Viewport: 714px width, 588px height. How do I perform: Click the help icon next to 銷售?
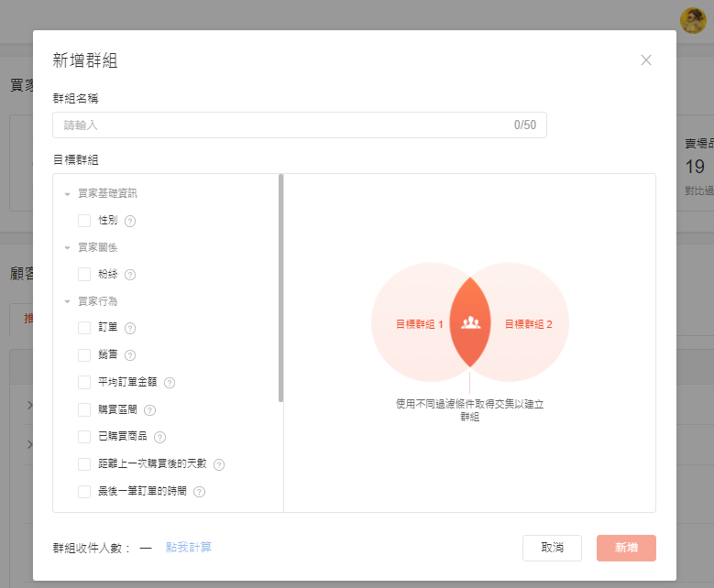(130, 355)
